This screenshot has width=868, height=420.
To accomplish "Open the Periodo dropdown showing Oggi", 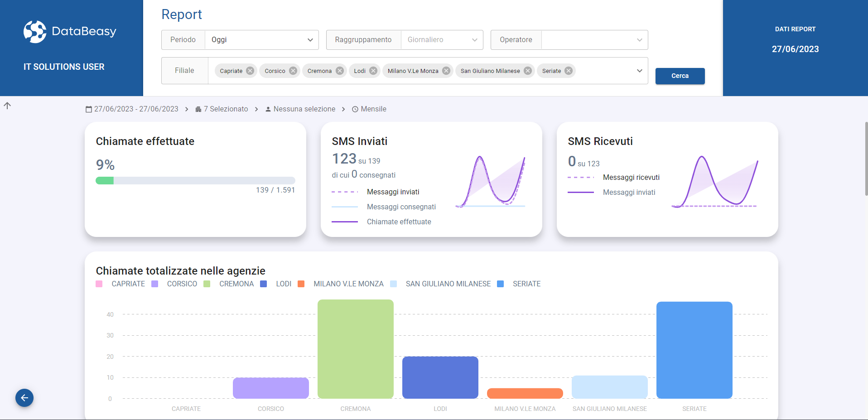I will (262, 40).
